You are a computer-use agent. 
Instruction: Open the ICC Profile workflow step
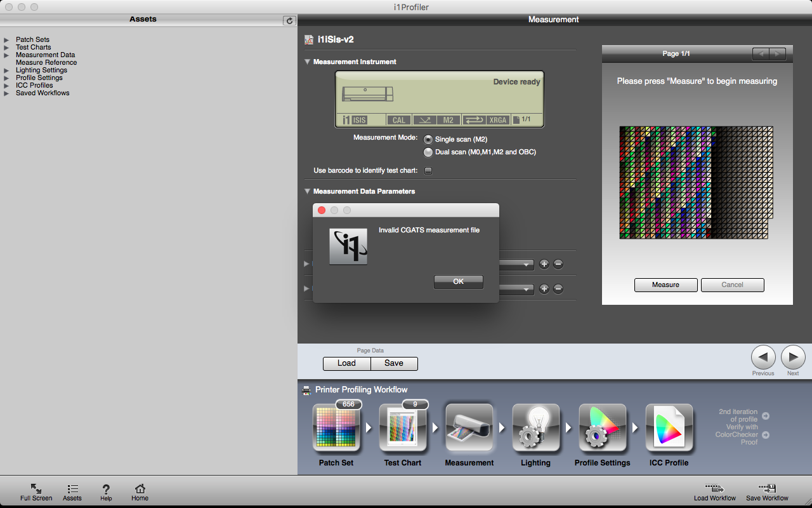669,429
